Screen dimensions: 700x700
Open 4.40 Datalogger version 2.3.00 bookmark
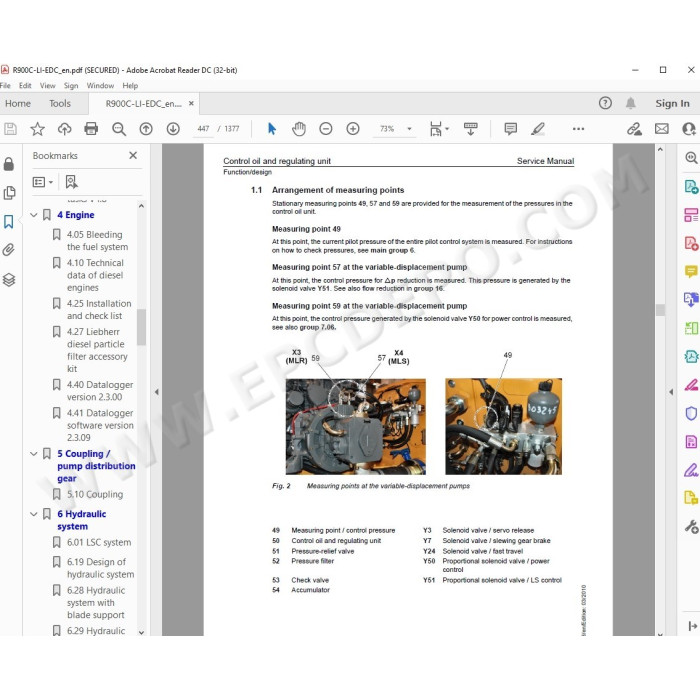point(100,391)
